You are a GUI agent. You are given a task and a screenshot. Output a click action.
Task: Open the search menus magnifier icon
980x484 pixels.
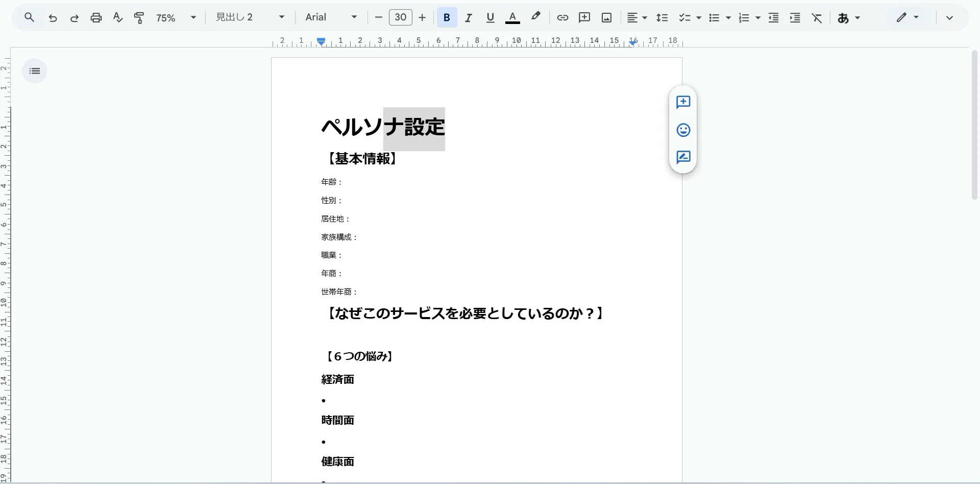30,17
